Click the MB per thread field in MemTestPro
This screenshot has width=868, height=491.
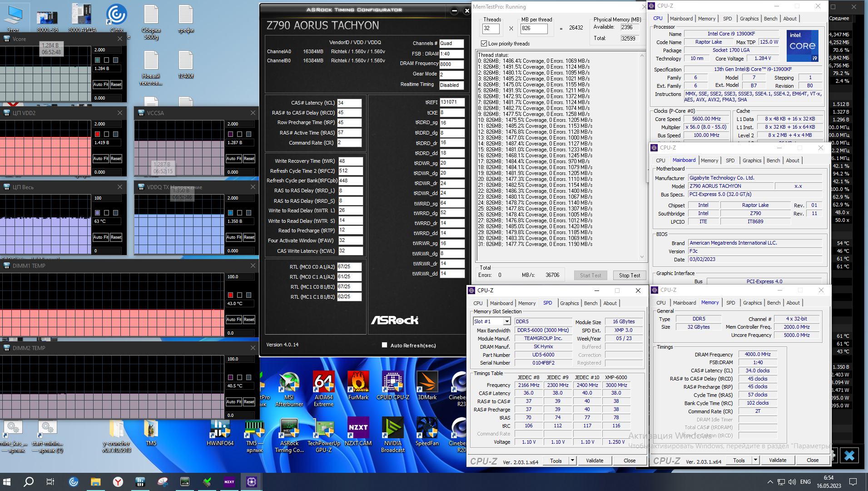(534, 29)
